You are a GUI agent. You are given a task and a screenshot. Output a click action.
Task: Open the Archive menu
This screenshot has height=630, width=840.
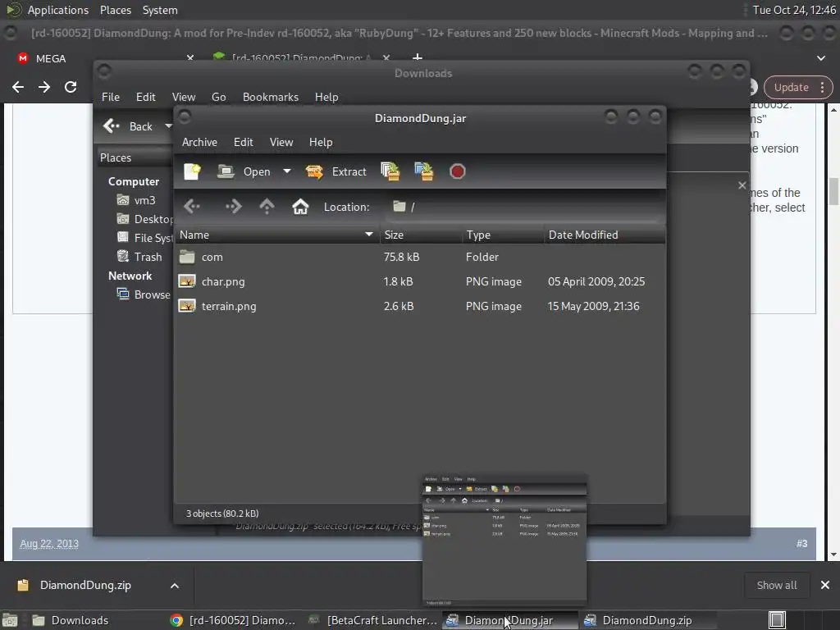tap(199, 142)
